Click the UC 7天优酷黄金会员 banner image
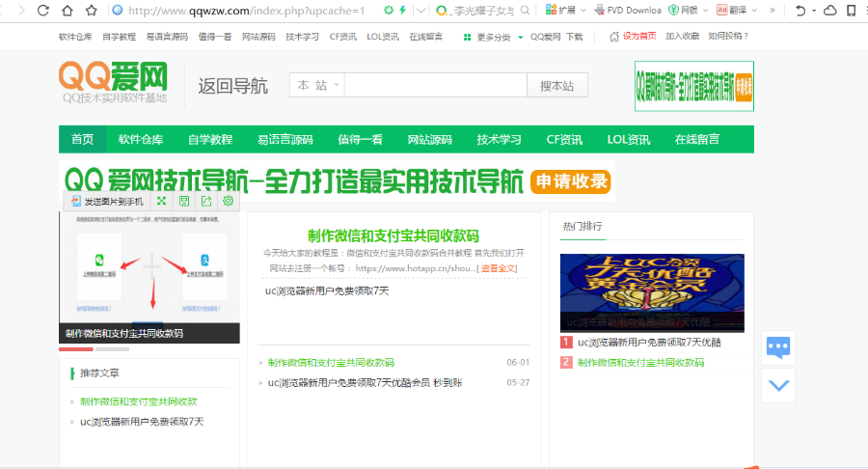This screenshot has height=469, width=868. 652,293
